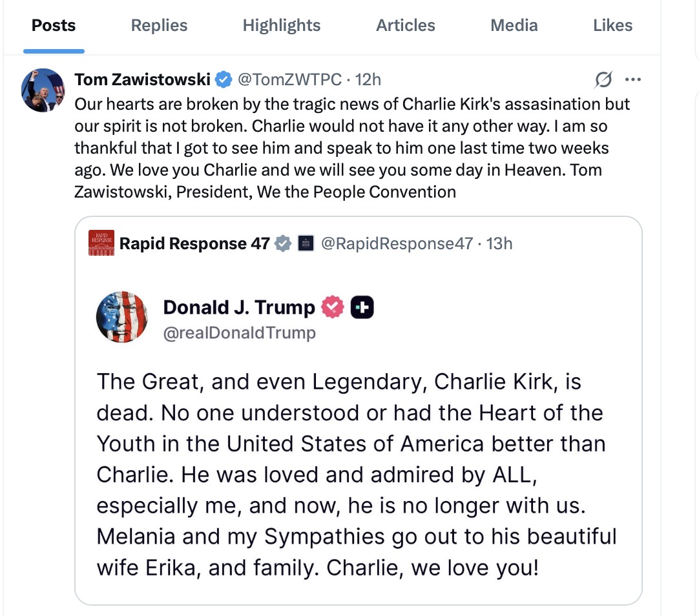Click Rapid Response 47 gray verified badge
Viewport: 699px width, 616px height.
pos(282,243)
